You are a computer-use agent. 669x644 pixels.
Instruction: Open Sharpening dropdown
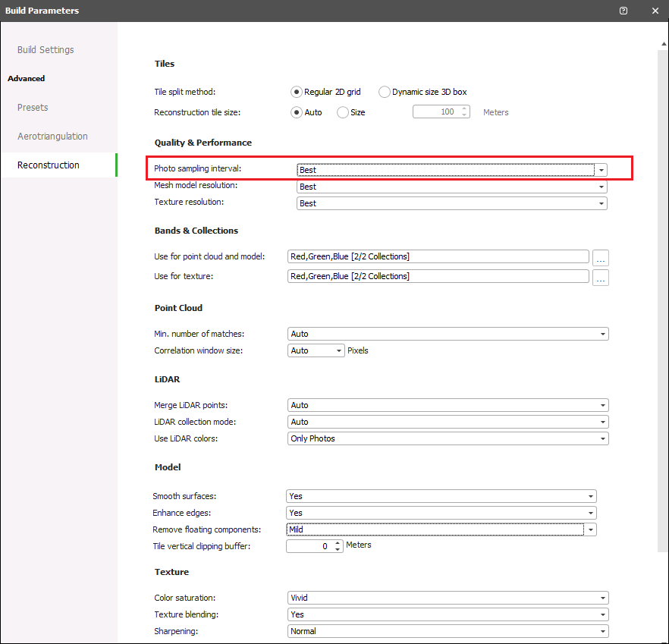point(448,631)
